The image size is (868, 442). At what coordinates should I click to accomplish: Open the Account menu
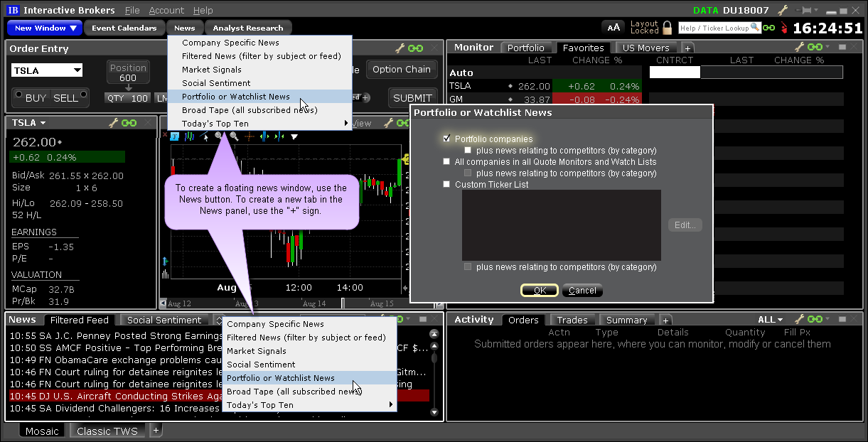tap(166, 11)
